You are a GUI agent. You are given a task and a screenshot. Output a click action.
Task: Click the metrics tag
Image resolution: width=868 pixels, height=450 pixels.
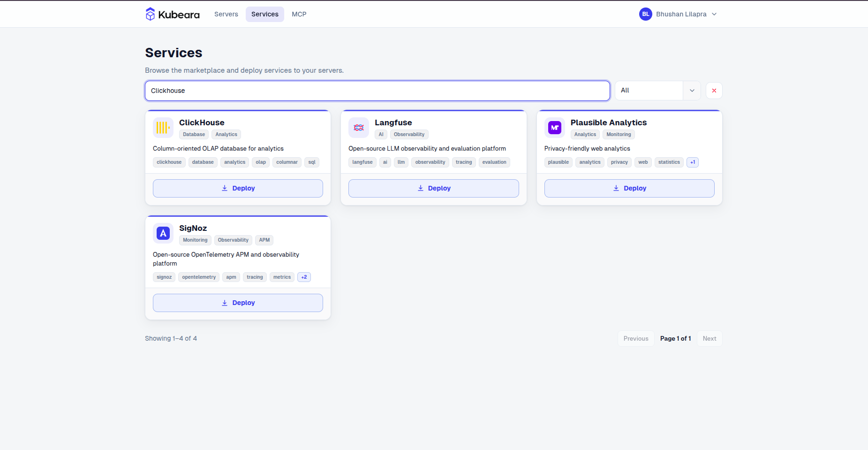tap(282, 277)
